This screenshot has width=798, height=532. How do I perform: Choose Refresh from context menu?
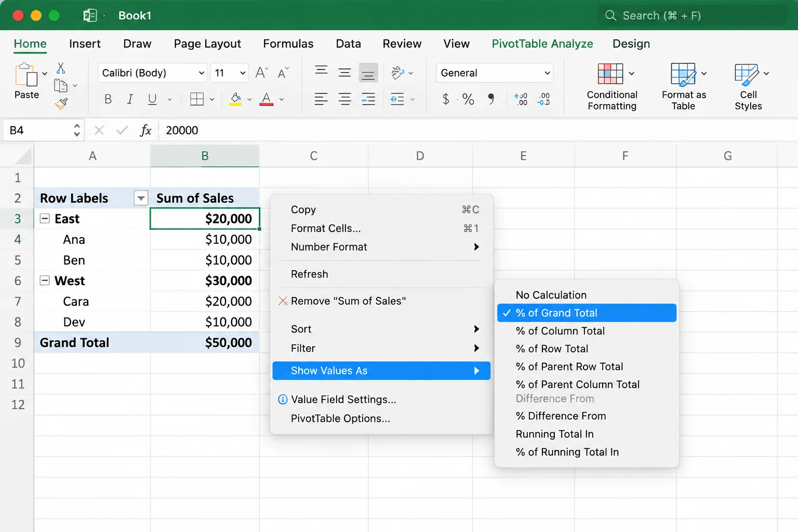coord(381,274)
